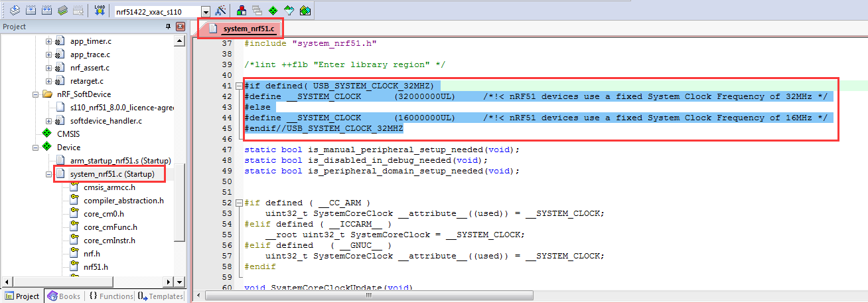The height and width of the screenshot is (303, 868).
Task: Select the CMSIS component in tree
Action: (68, 134)
